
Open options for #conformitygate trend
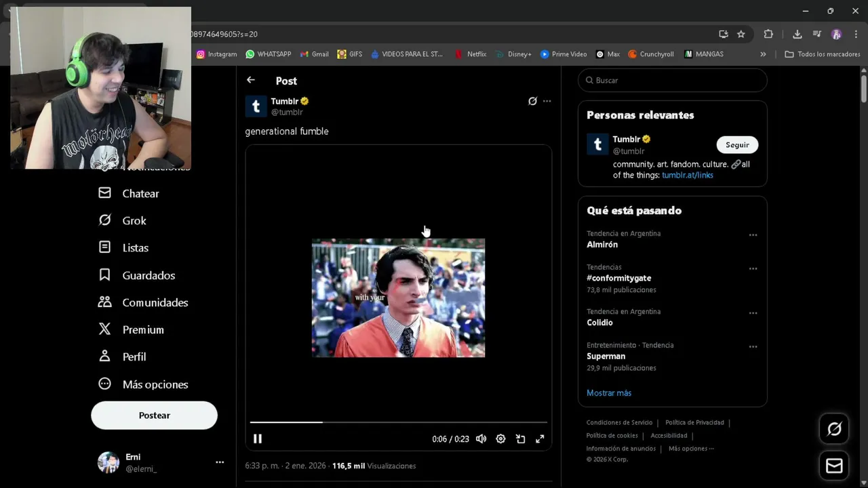click(x=753, y=269)
